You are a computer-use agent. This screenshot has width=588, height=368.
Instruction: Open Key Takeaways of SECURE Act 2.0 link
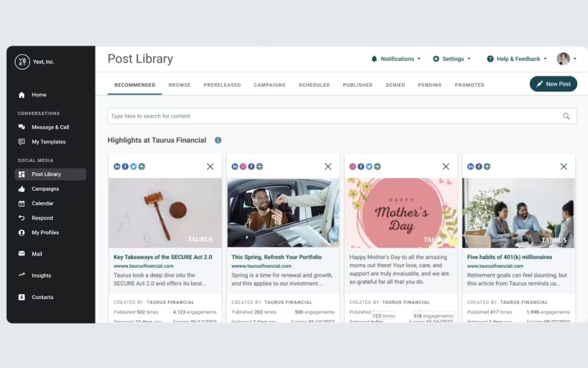pyautogui.click(x=162, y=257)
